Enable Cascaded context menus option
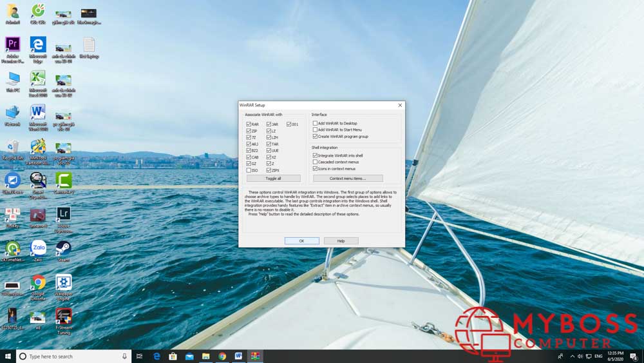Viewport: 644px width, 363px height. 316,162
